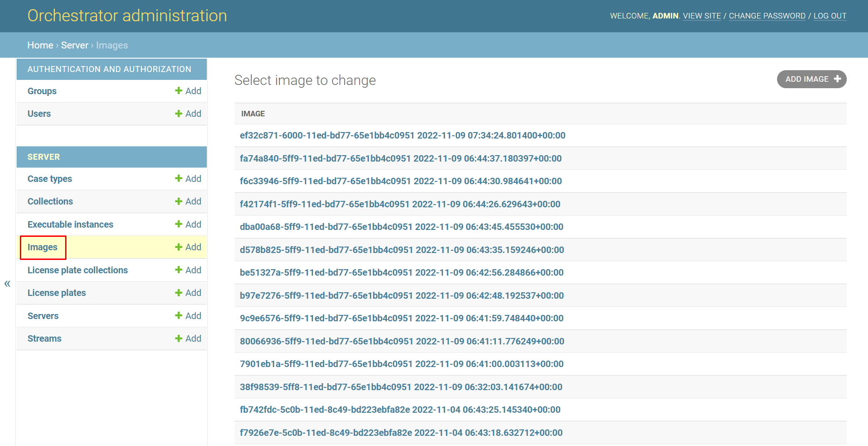Sort by the IMAGE column header
Viewport: 868px width, 446px height.
click(x=253, y=114)
